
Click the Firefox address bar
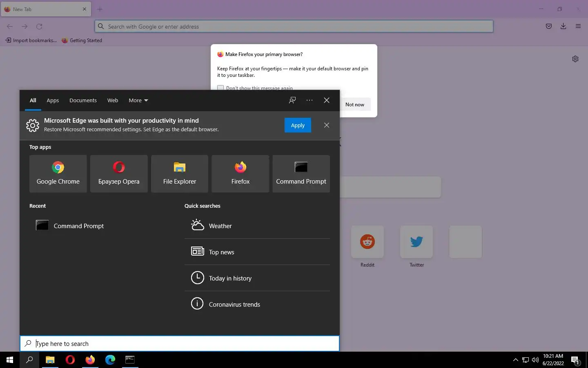pos(294,27)
